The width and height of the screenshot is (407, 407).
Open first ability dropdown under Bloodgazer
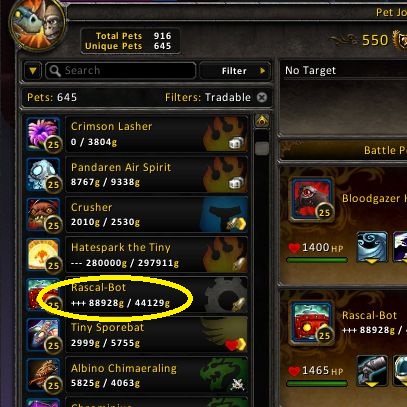372,247
